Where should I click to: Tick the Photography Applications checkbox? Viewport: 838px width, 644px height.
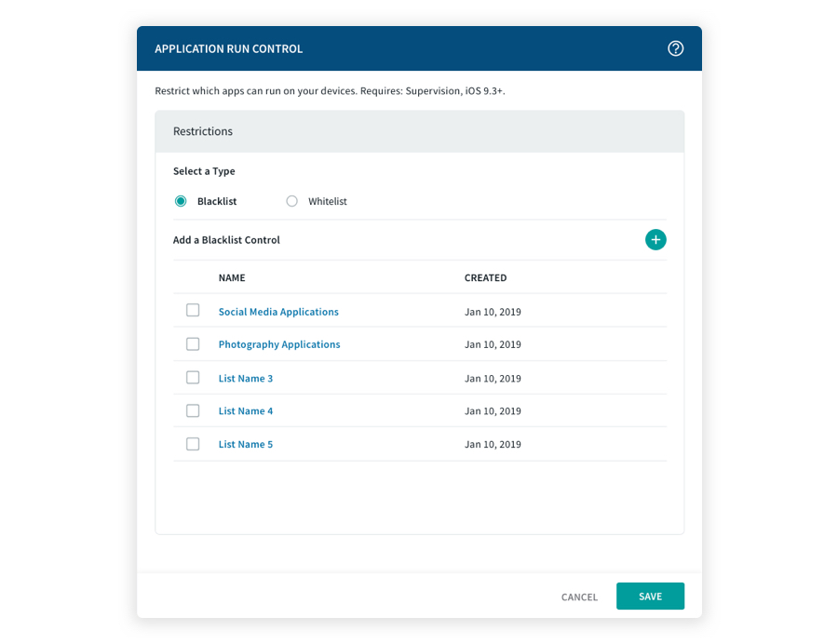click(193, 344)
